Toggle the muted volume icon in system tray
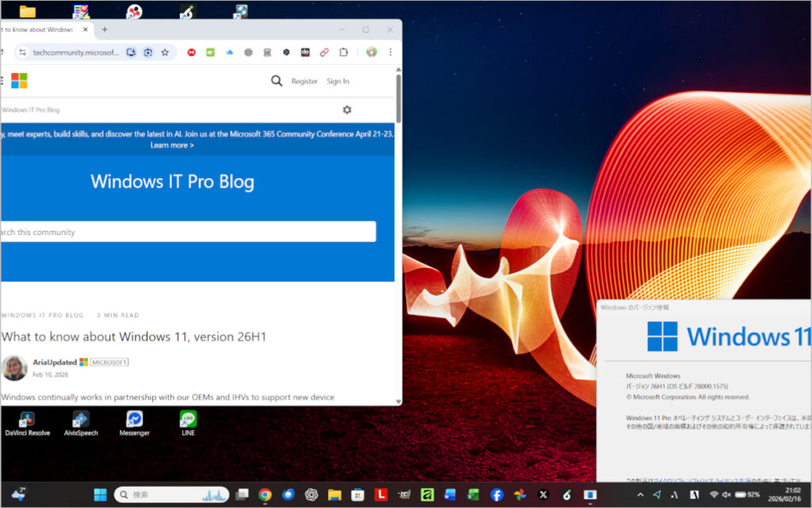Image resolution: width=812 pixels, height=508 pixels. pos(726,495)
